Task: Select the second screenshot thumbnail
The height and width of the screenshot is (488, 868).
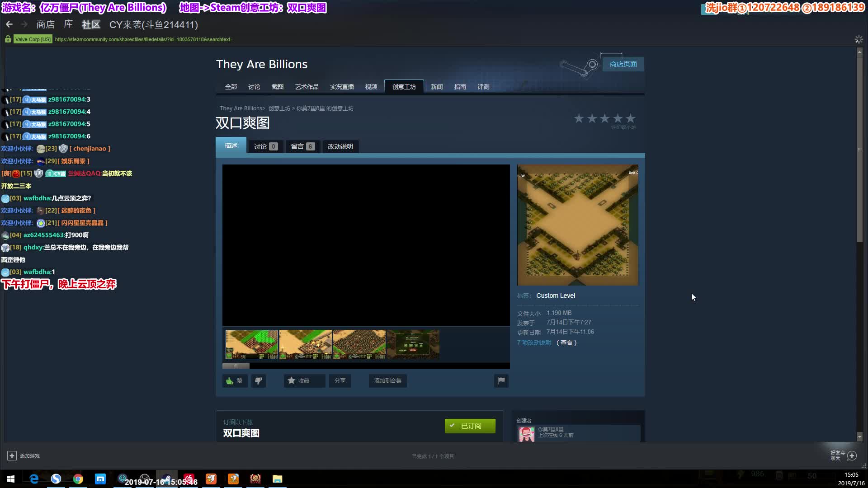Action: tap(306, 344)
